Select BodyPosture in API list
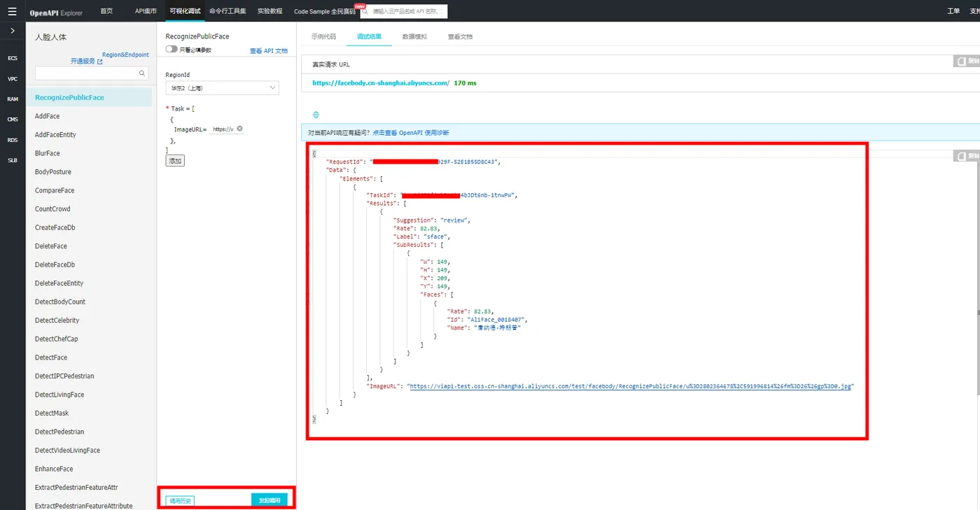The height and width of the screenshot is (510, 980). click(53, 172)
